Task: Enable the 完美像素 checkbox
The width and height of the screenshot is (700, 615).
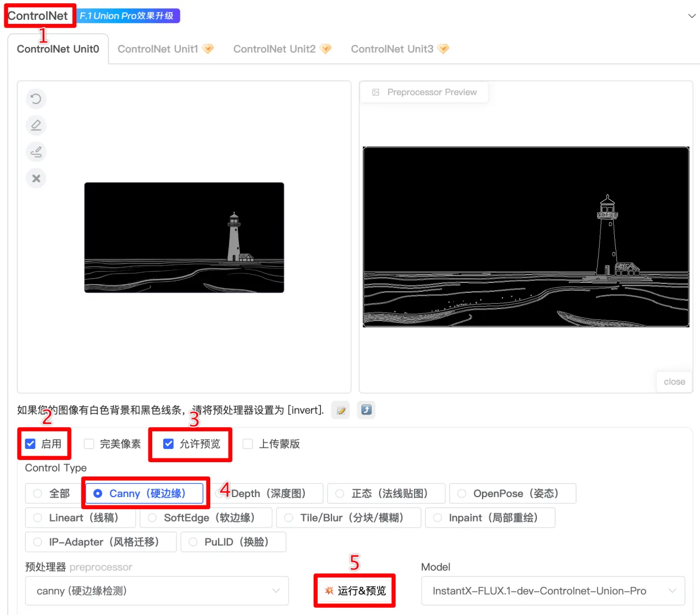Action: pos(89,444)
